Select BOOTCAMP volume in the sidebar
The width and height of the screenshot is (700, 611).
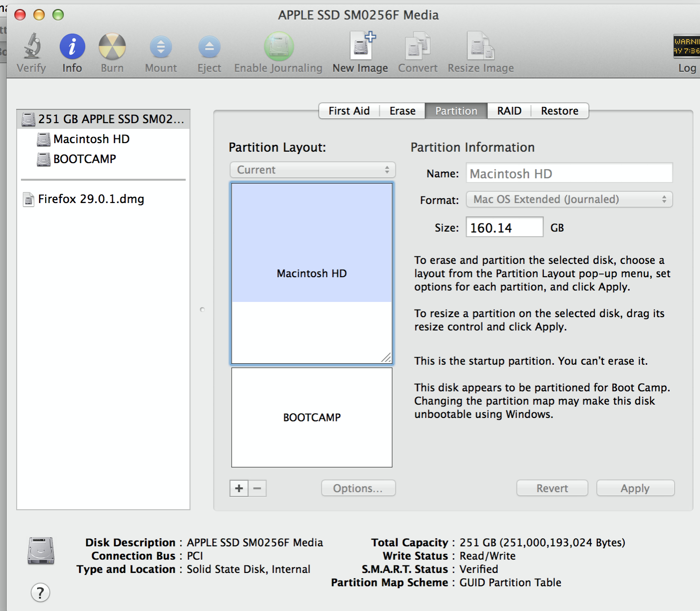(84, 159)
